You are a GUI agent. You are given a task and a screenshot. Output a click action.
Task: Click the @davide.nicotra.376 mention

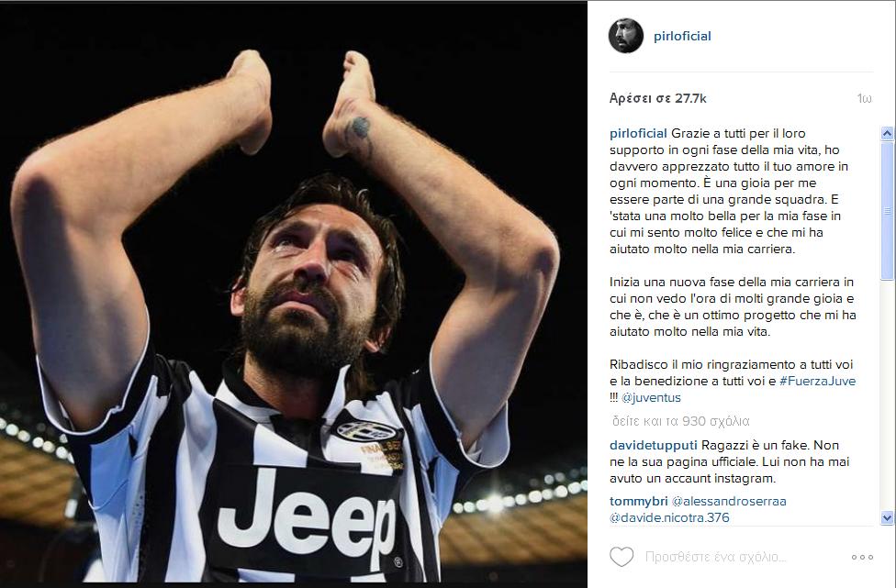tap(669, 517)
